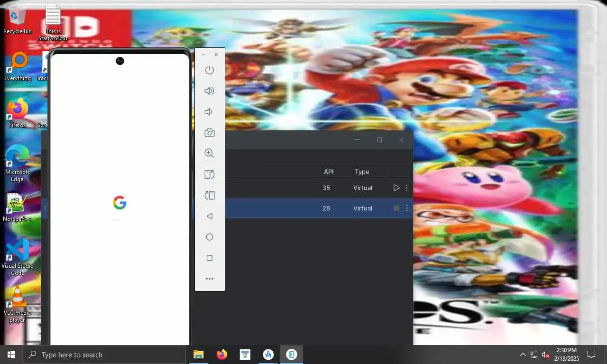Click Virtual type in API 28 row
The height and width of the screenshot is (364, 607).
[x=363, y=208]
